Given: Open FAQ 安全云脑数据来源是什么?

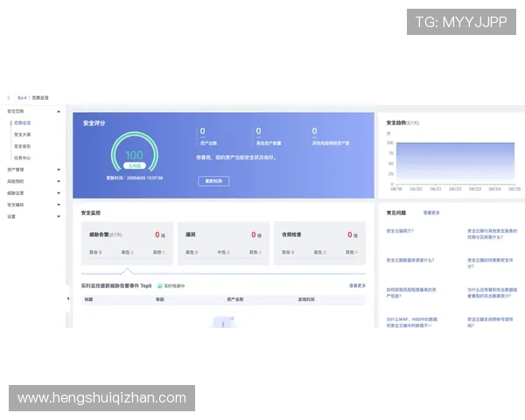Looking at the screenshot, I should point(410,260).
